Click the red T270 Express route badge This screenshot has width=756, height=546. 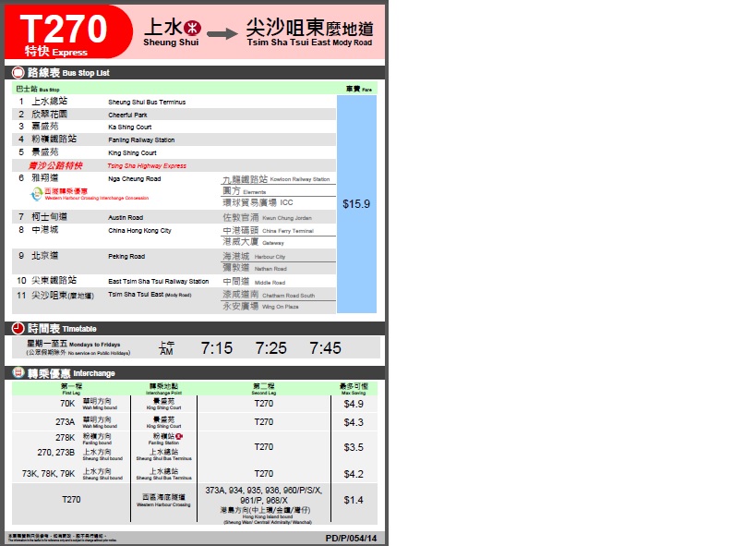tap(66, 32)
